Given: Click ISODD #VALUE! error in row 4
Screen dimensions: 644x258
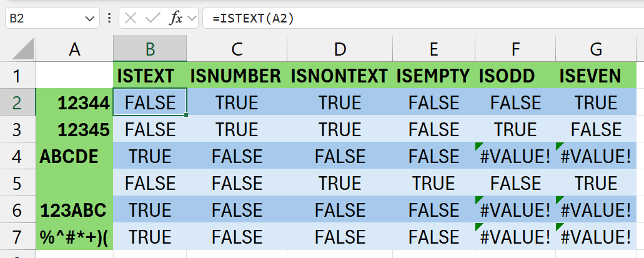Looking at the screenshot, I should point(515,157).
